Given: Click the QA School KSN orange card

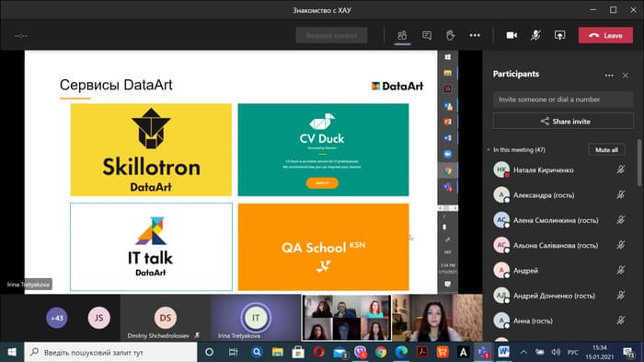Looking at the screenshot, I should click(x=323, y=247).
